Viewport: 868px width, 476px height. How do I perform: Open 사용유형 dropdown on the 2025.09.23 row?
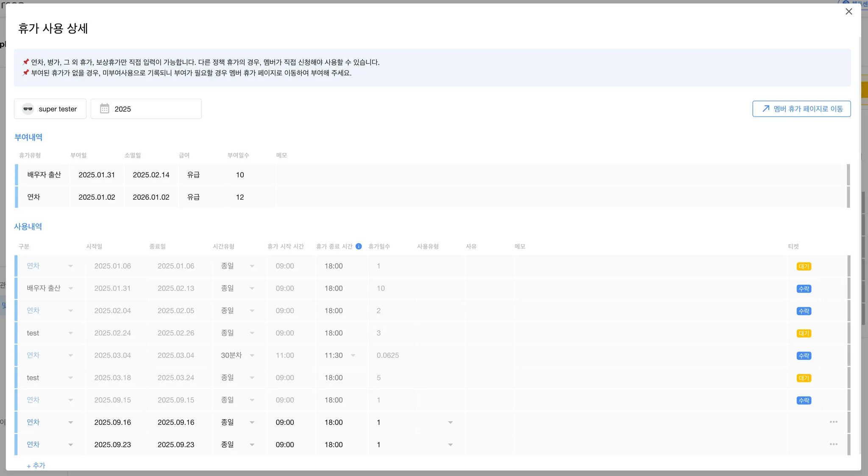tap(450, 445)
